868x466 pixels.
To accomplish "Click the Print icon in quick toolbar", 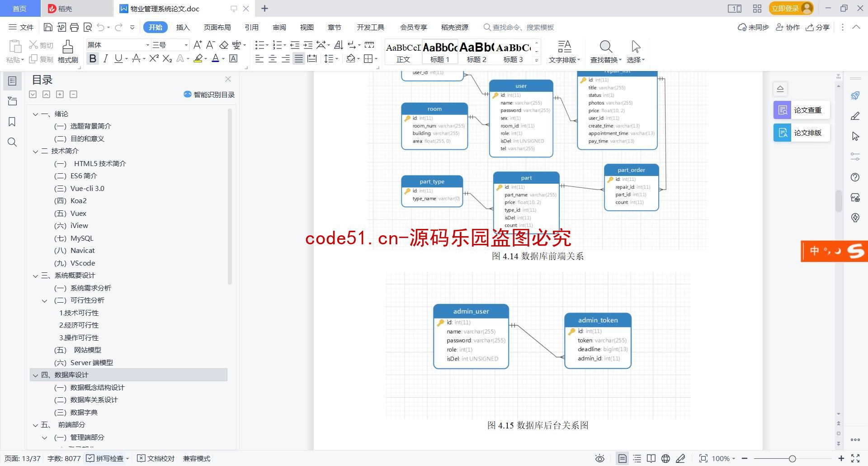I will pyautogui.click(x=75, y=27).
